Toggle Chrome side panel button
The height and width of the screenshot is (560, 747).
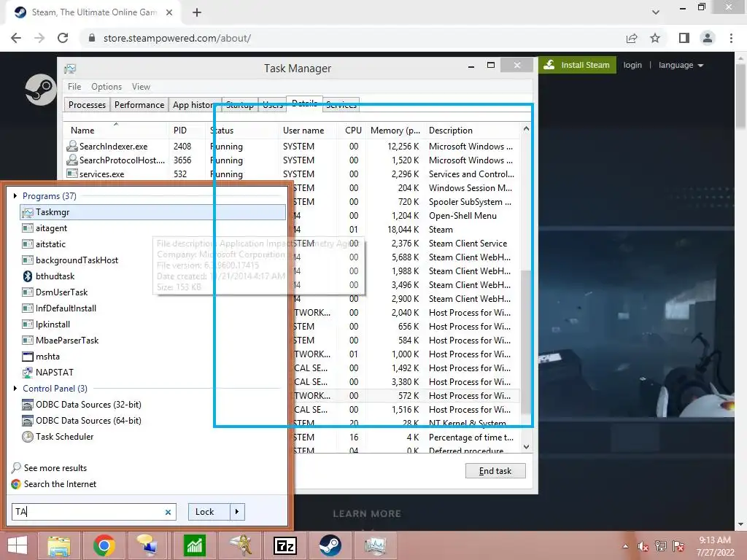(x=684, y=38)
